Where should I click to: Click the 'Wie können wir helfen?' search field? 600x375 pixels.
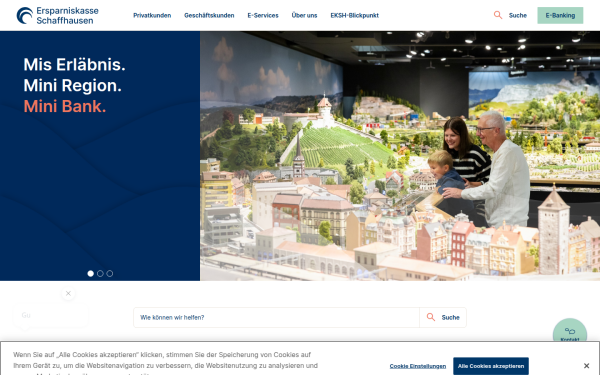pos(276,317)
